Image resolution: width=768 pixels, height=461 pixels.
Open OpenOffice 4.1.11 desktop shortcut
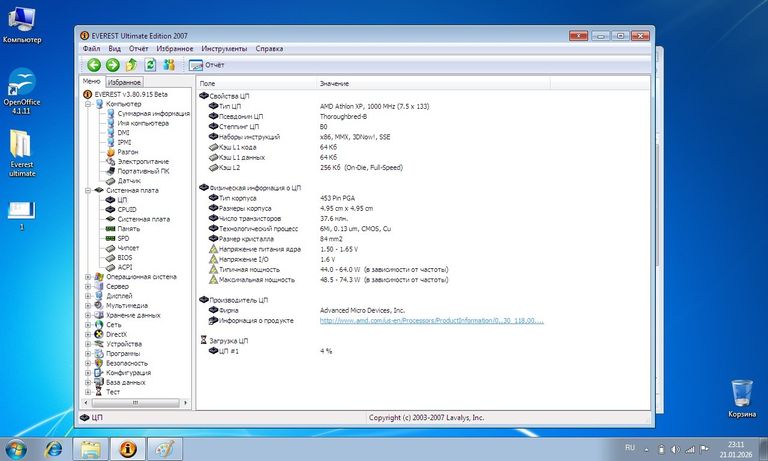22,92
